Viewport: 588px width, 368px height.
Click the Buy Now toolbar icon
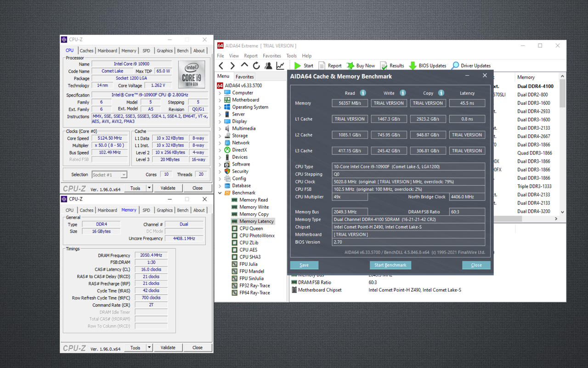coord(351,66)
